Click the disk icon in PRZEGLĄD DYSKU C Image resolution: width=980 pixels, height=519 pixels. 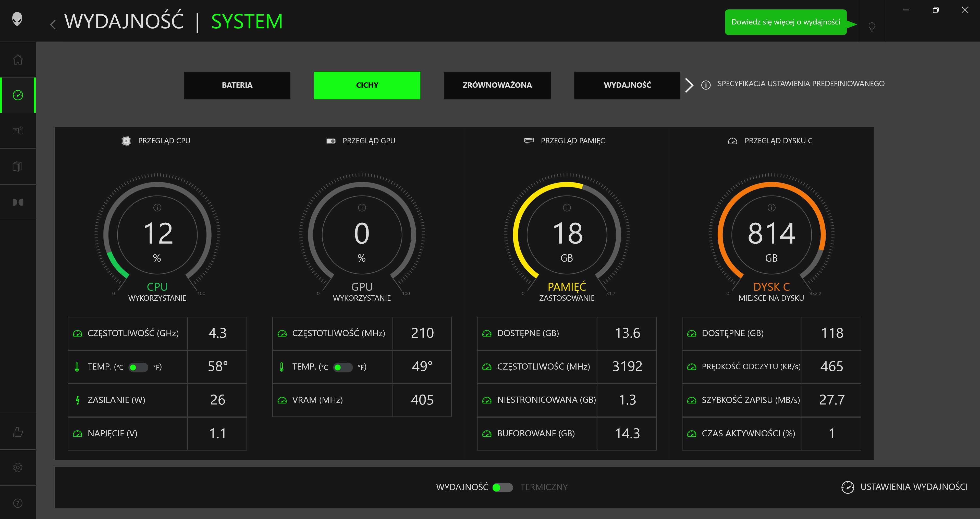732,141
